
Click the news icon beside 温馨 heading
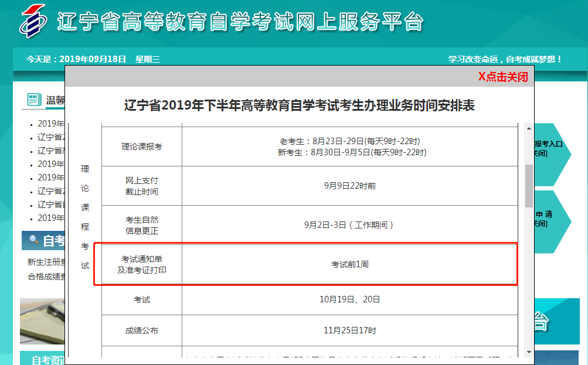point(34,100)
